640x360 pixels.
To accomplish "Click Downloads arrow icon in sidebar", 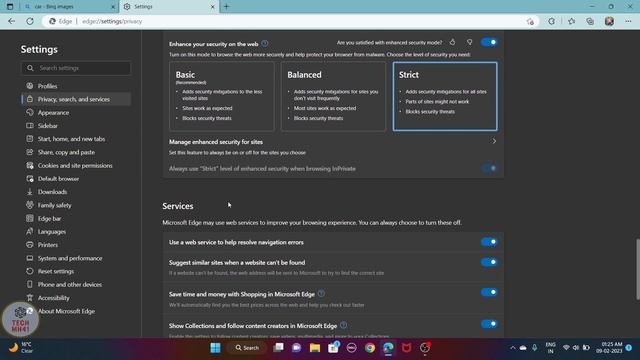I will click(x=30, y=192).
